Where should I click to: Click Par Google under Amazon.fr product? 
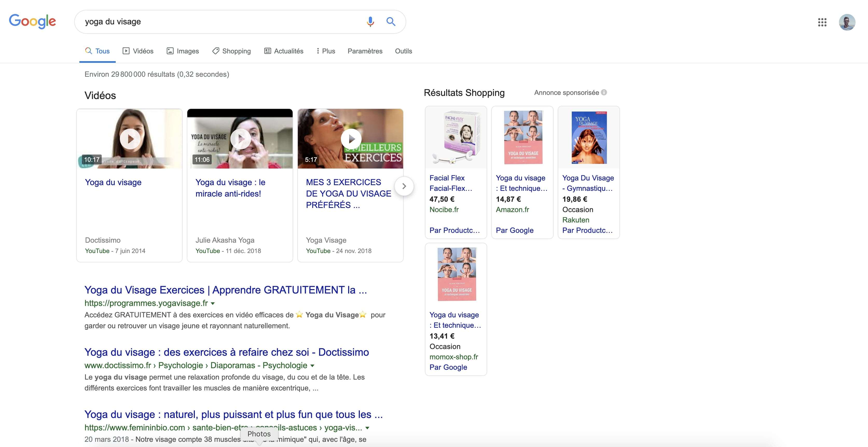[514, 231]
